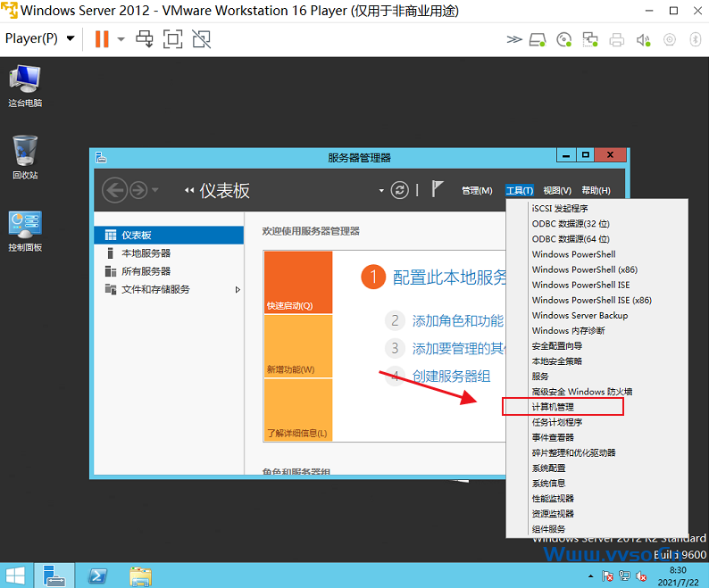Click the VMware sound device icon
This screenshot has height=588, width=709.
coord(643,39)
